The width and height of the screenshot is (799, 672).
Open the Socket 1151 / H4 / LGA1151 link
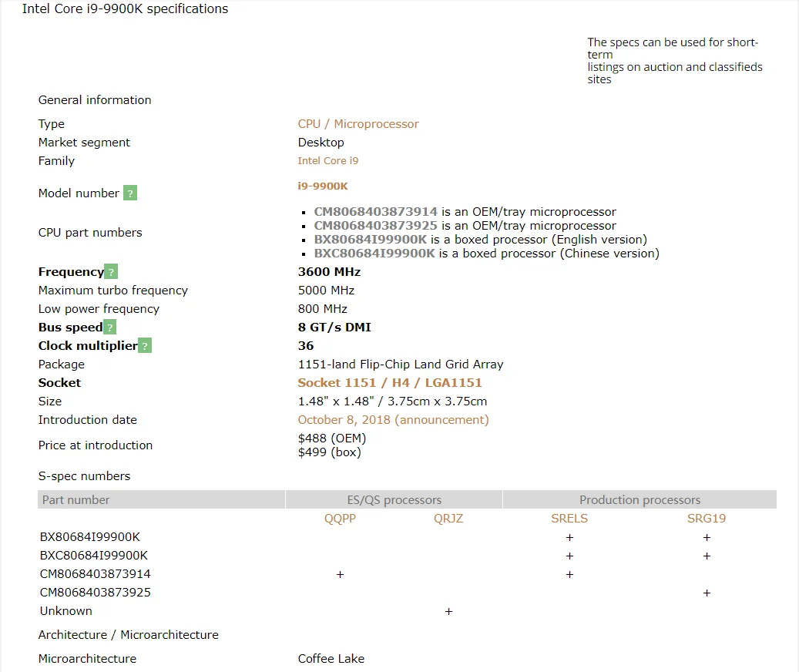[x=390, y=382]
